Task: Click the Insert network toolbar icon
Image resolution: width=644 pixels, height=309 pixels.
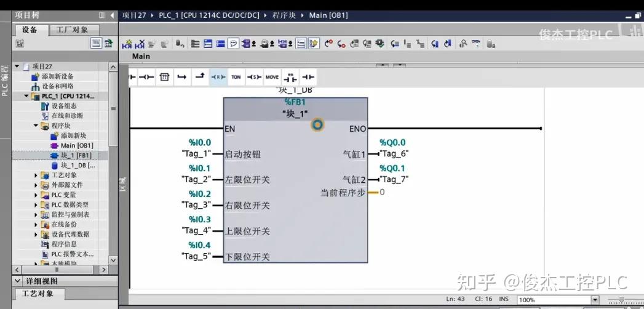Action: coord(128,44)
